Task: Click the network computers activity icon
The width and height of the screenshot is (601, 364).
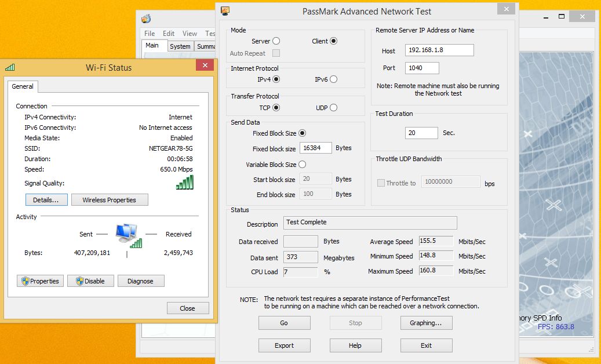Action: coord(127,234)
